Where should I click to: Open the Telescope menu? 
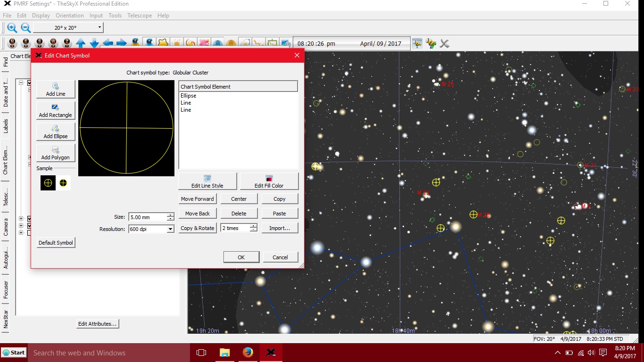pos(140,16)
